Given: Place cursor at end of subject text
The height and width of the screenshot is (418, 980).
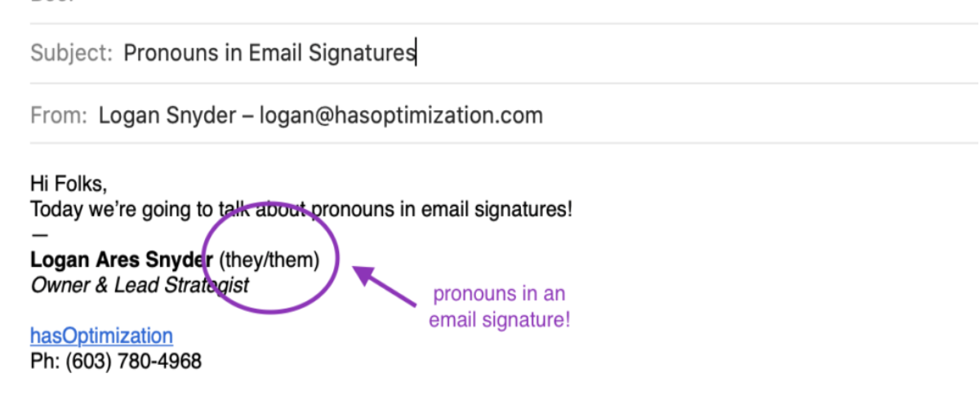Looking at the screenshot, I should click(x=415, y=54).
